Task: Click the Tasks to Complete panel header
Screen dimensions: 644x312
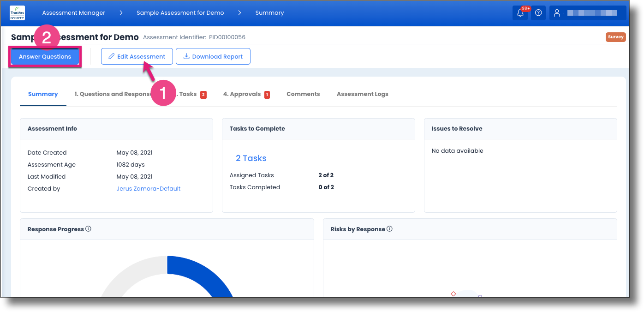Action: point(318,129)
